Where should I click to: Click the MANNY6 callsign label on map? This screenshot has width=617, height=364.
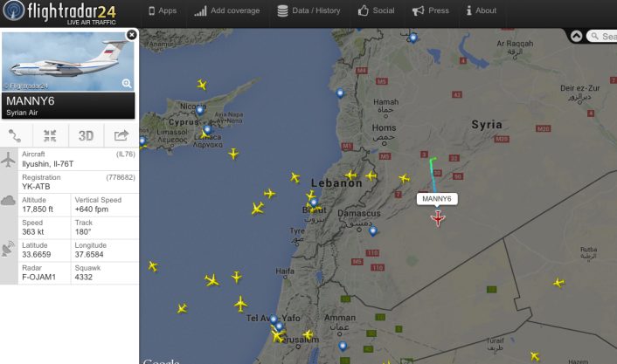point(437,199)
